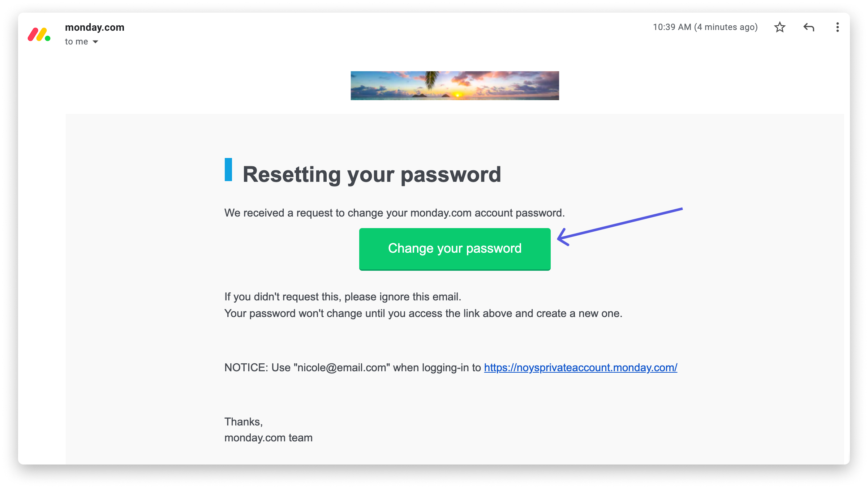Click the "We received a request" sentence

394,213
